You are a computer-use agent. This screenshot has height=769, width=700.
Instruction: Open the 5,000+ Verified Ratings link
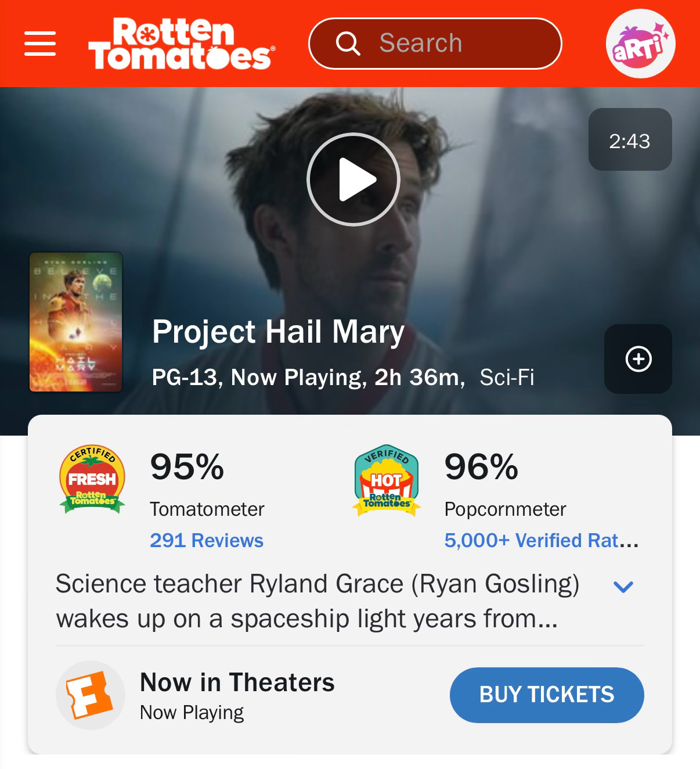click(x=541, y=541)
